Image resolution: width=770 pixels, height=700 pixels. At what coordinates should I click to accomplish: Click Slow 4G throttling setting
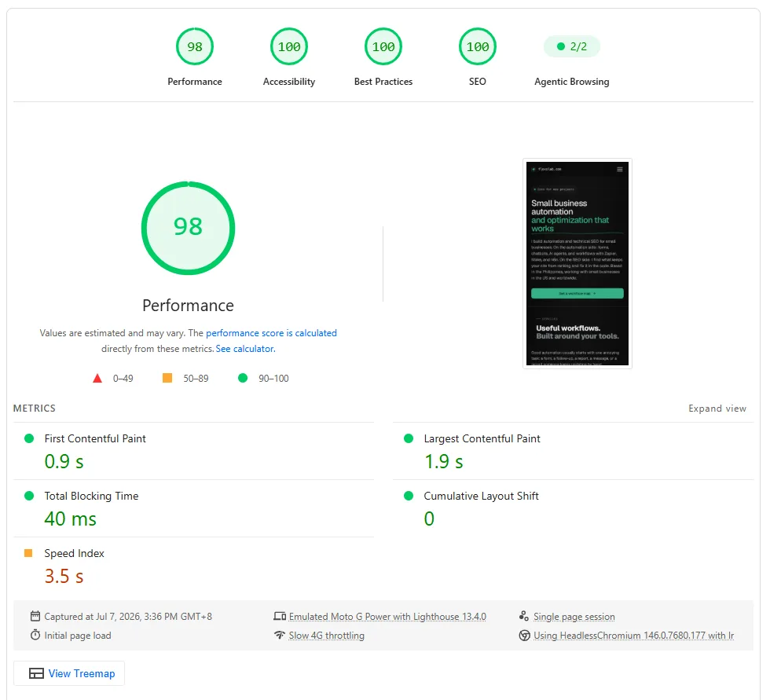[327, 636]
